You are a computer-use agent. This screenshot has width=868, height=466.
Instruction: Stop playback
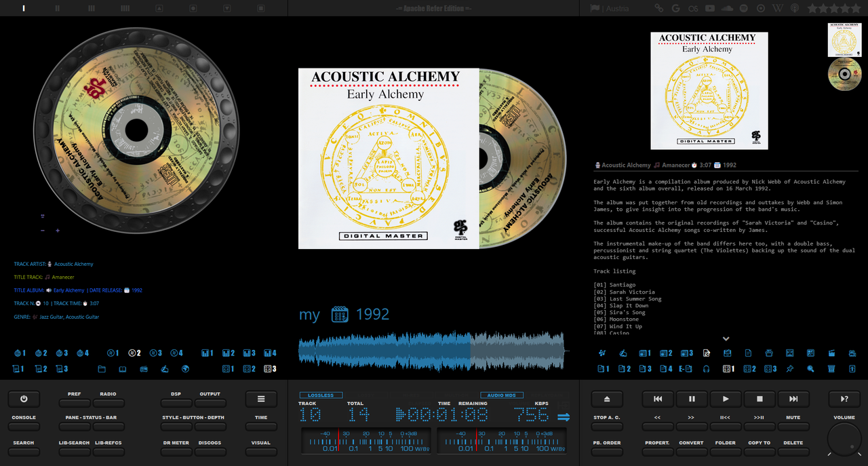point(759,399)
